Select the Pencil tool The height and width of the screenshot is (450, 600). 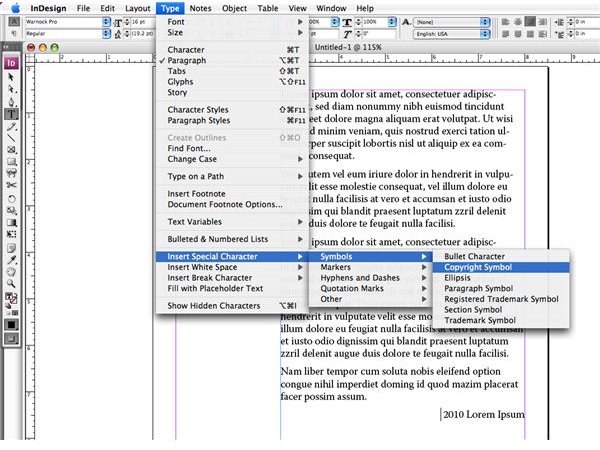click(11, 127)
